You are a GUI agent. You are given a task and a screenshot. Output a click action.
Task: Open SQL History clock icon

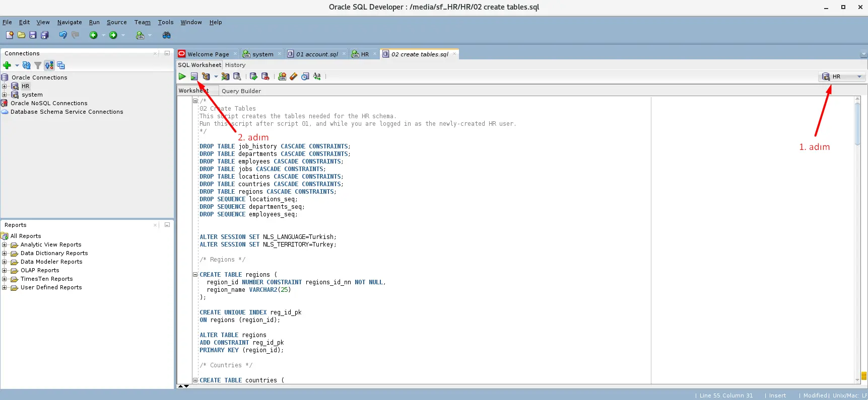click(305, 76)
